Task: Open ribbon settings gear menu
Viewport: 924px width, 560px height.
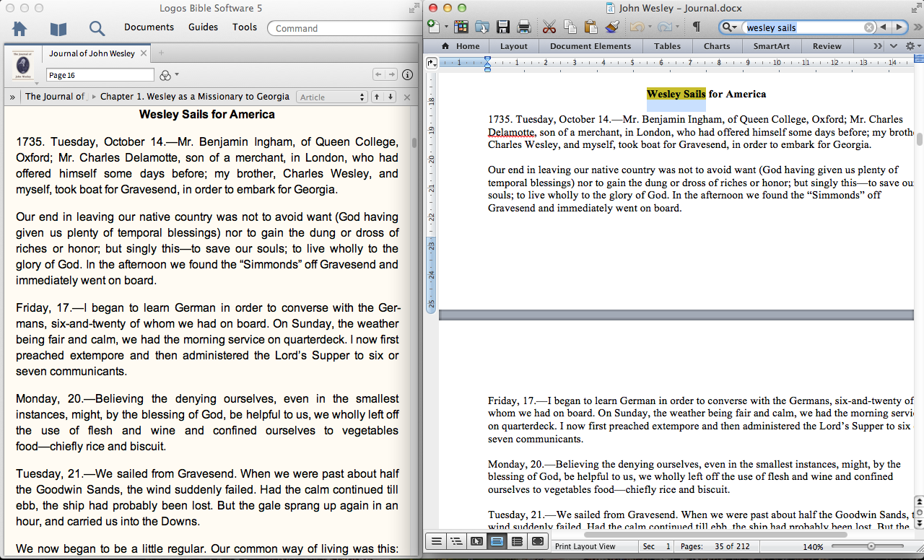Action: pos(912,46)
